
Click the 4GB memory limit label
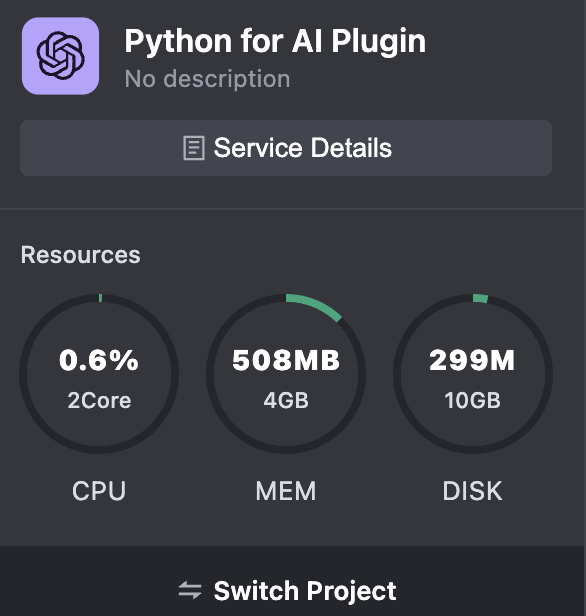click(286, 401)
